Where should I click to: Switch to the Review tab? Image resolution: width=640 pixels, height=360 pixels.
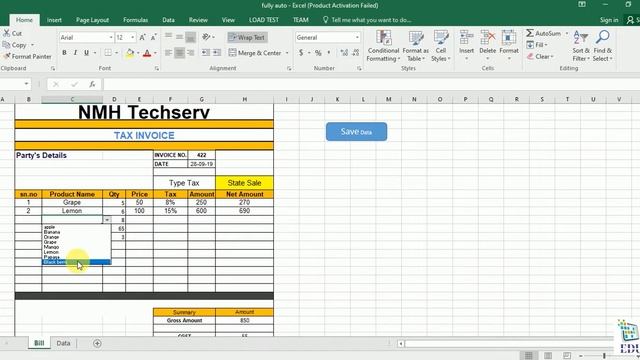point(198,20)
